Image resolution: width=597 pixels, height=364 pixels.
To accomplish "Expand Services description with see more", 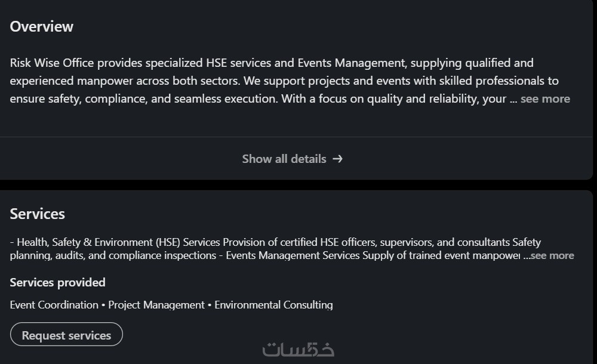I will click(x=552, y=255).
